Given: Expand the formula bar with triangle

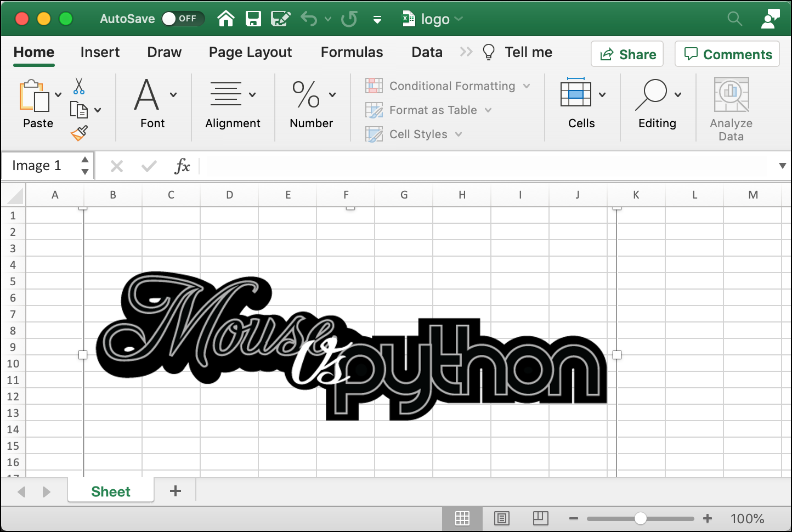Looking at the screenshot, I should [783, 166].
